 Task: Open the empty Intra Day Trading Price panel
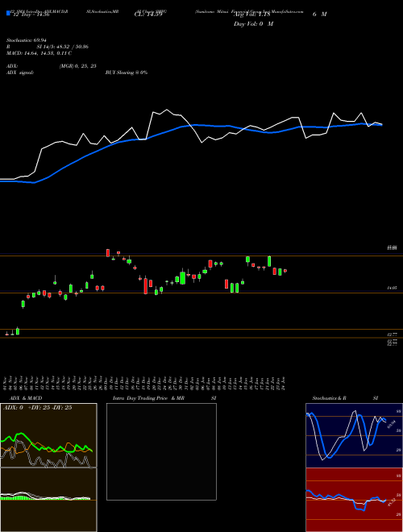161,451
